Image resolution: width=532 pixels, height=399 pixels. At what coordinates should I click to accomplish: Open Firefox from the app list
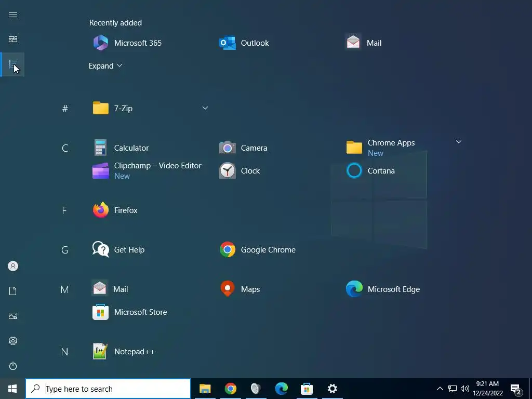click(115, 210)
